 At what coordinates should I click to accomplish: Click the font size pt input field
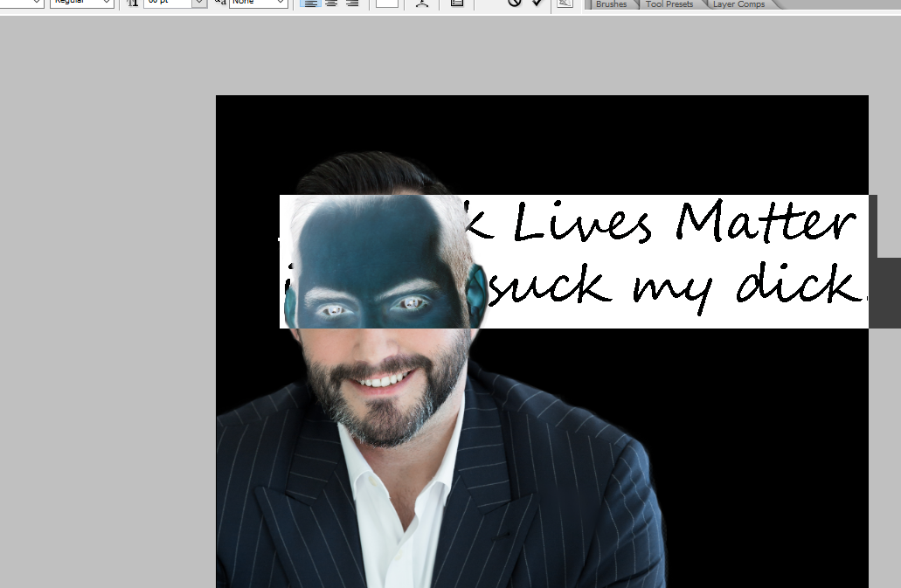(x=167, y=3)
